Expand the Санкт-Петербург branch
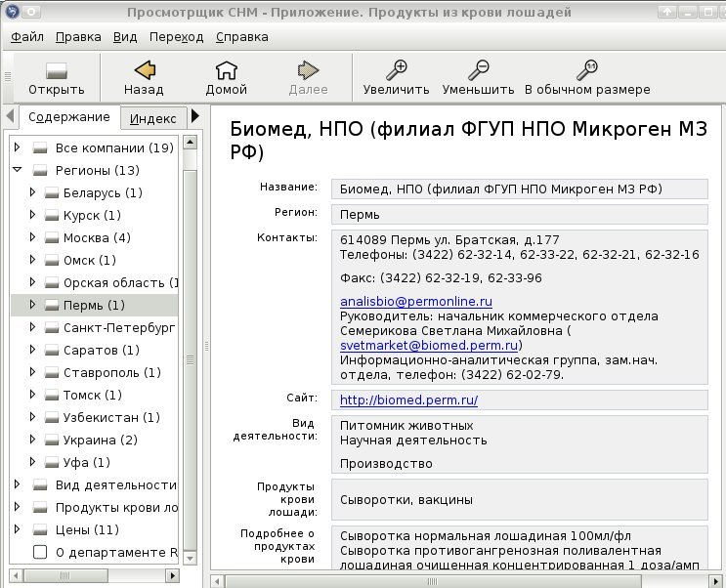 point(32,326)
